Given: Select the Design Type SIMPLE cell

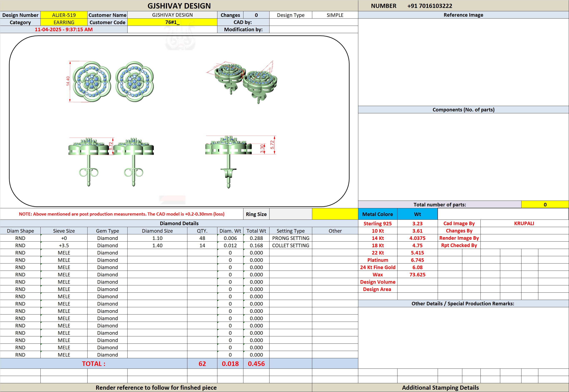Looking at the screenshot, I should [x=335, y=15].
